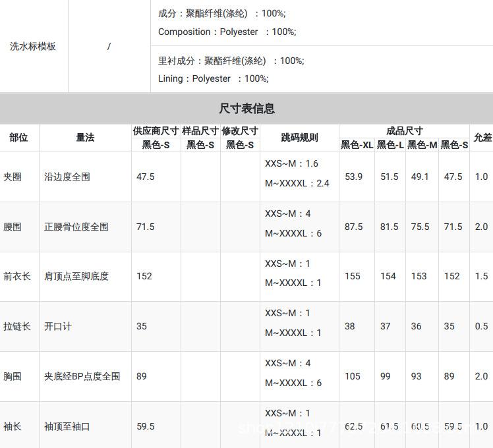
Task: Select the 成分：聚酯纤维(涤纶) text line
Action: point(221,14)
